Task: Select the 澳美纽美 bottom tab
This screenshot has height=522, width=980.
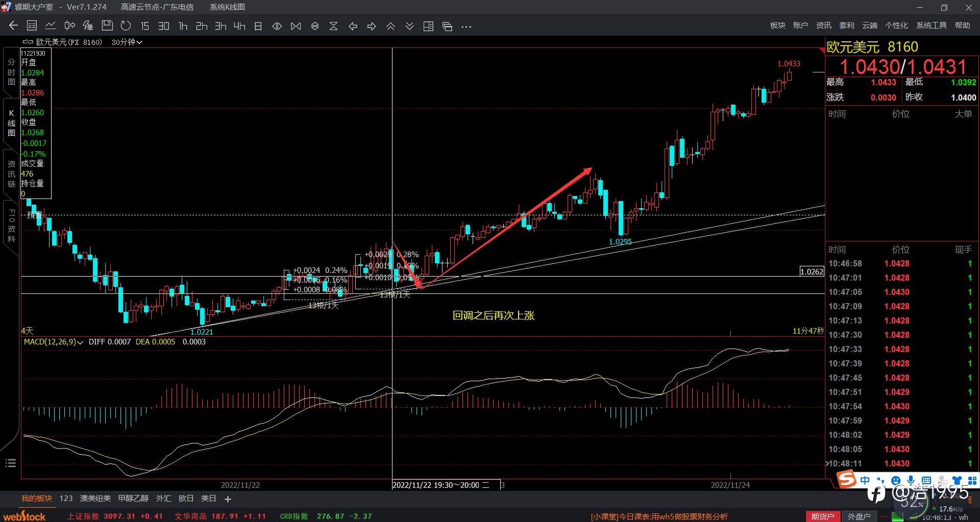Action: click(x=95, y=499)
